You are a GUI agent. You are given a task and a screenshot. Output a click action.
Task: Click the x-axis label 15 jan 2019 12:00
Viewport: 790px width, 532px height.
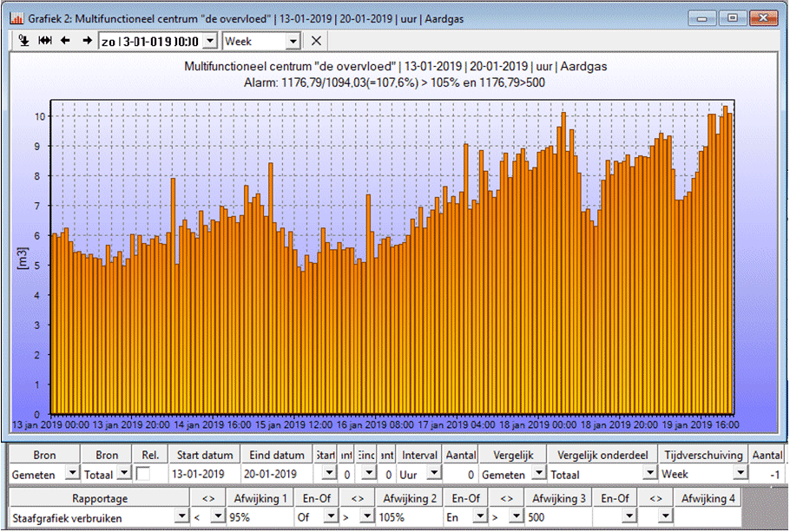coord(293,424)
